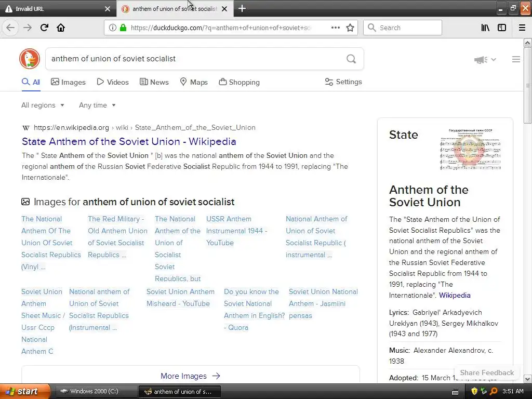This screenshot has width=532, height=399.
Task: Click the browser toolbar Search box
Action: pyautogui.click(x=403, y=28)
